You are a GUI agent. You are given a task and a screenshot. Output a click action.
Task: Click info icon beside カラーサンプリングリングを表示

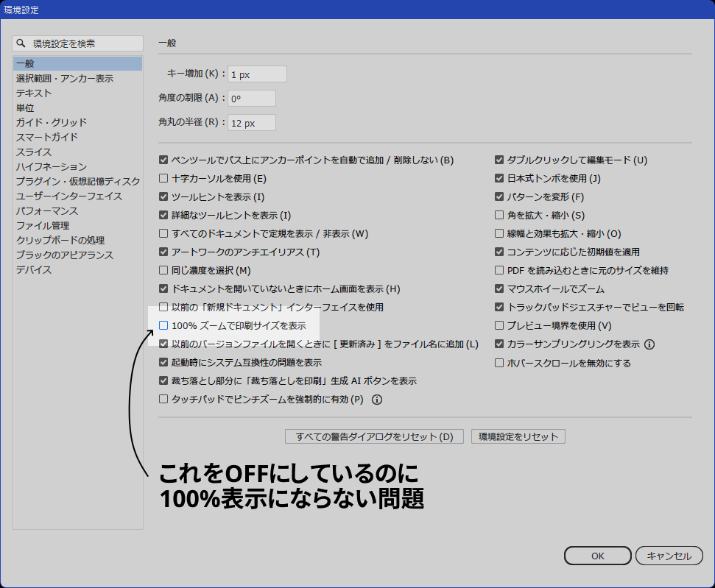coord(649,344)
